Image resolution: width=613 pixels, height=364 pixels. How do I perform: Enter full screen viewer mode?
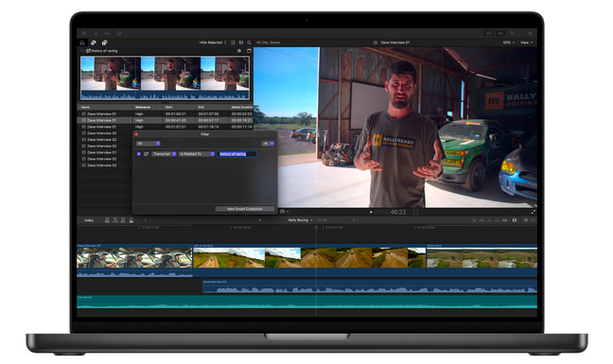(x=533, y=212)
